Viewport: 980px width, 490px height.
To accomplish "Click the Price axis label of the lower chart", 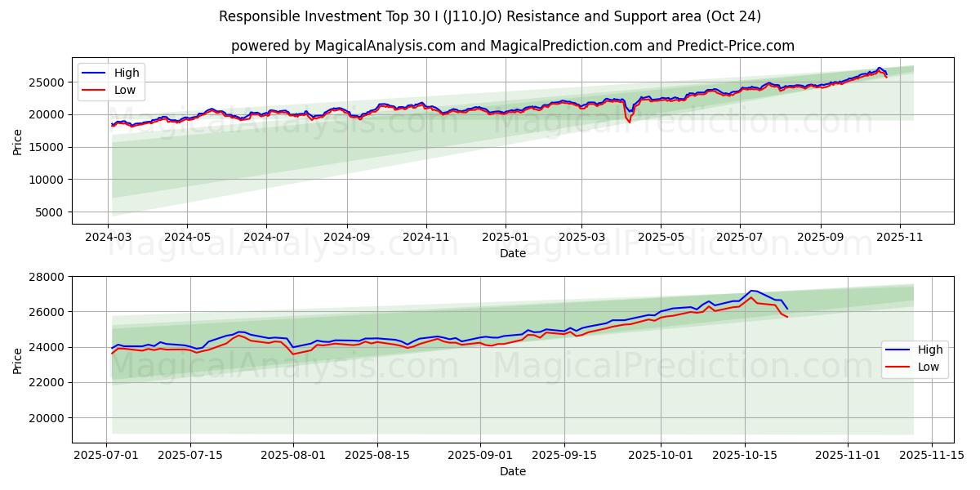I will pos(18,360).
